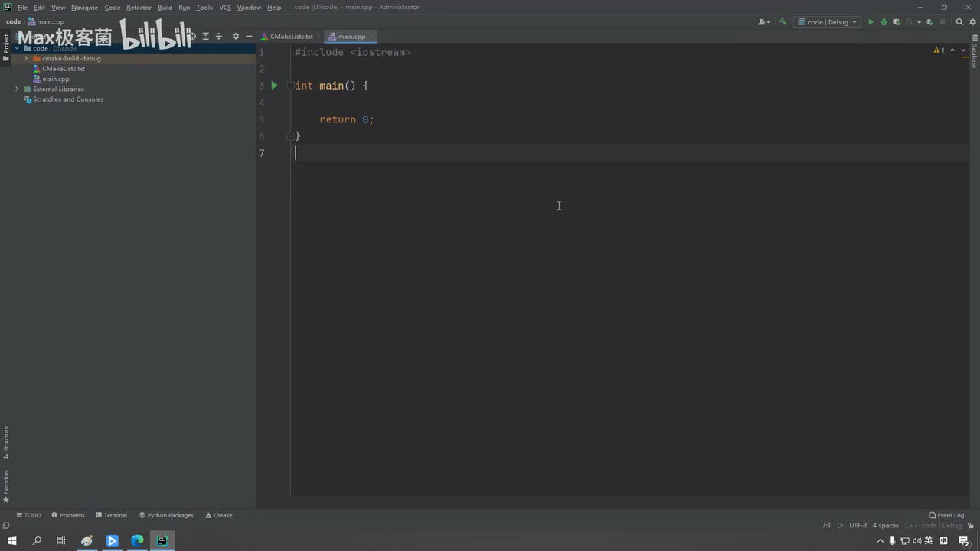This screenshot has width=980, height=551.
Task: Change line separator LF in status bar
Action: 840,526
